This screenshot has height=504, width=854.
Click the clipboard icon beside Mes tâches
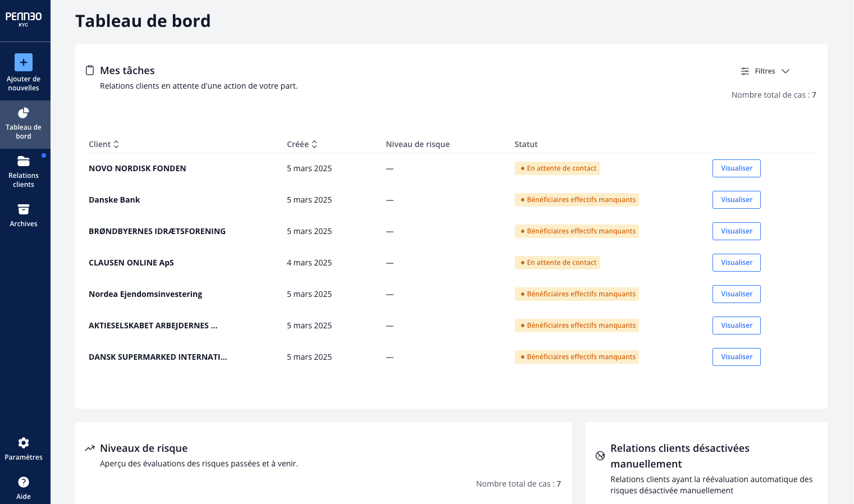point(90,70)
